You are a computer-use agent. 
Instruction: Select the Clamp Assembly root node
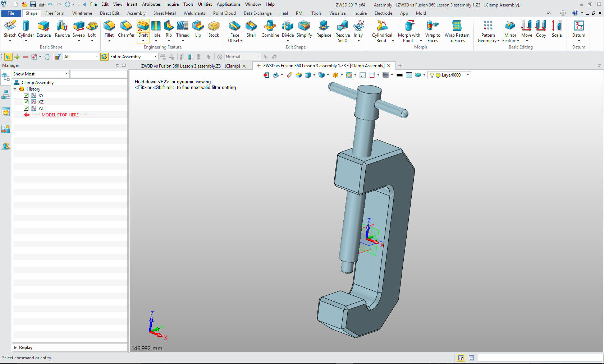37,83
